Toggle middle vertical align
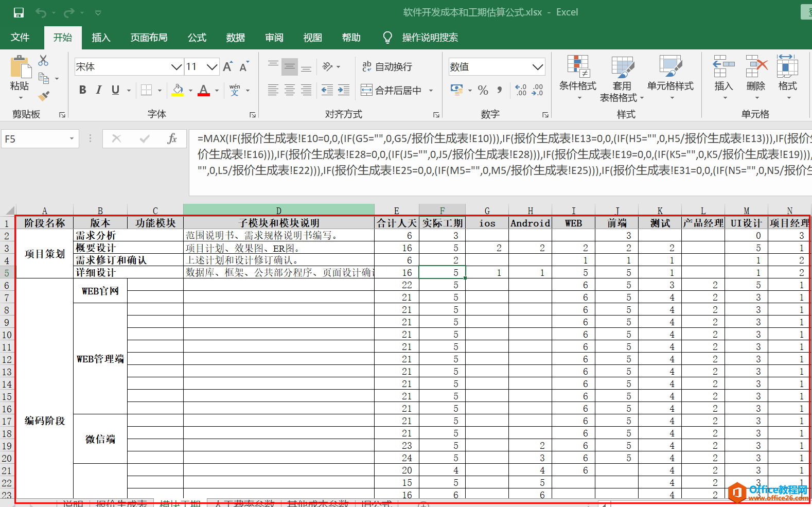The width and height of the screenshot is (812, 507). pos(290,66)
